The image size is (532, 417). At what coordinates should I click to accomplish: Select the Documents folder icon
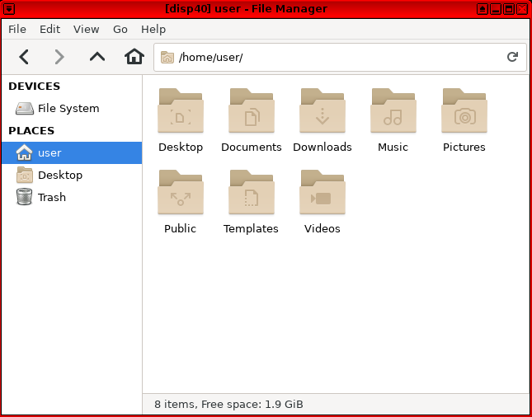[x=252, y=110]
